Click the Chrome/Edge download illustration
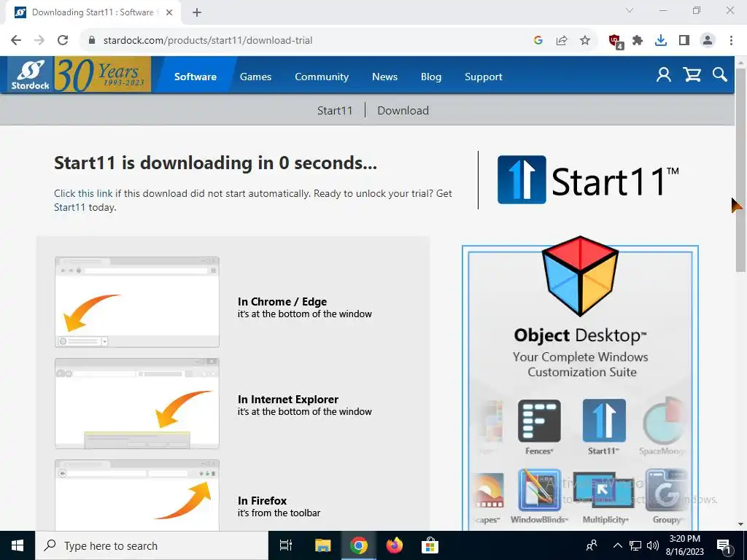 tap(137, 302)
